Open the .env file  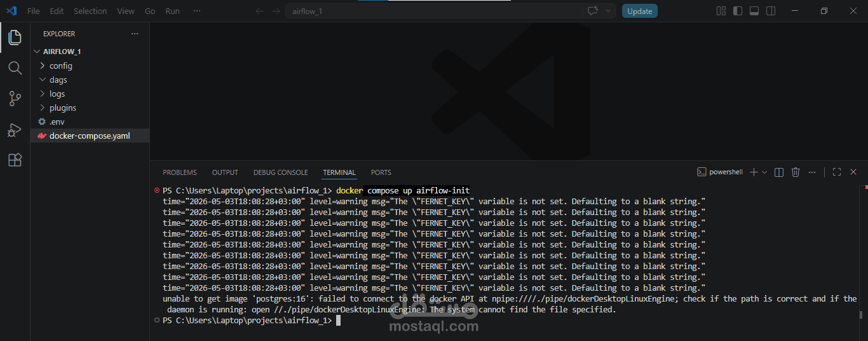90,122
